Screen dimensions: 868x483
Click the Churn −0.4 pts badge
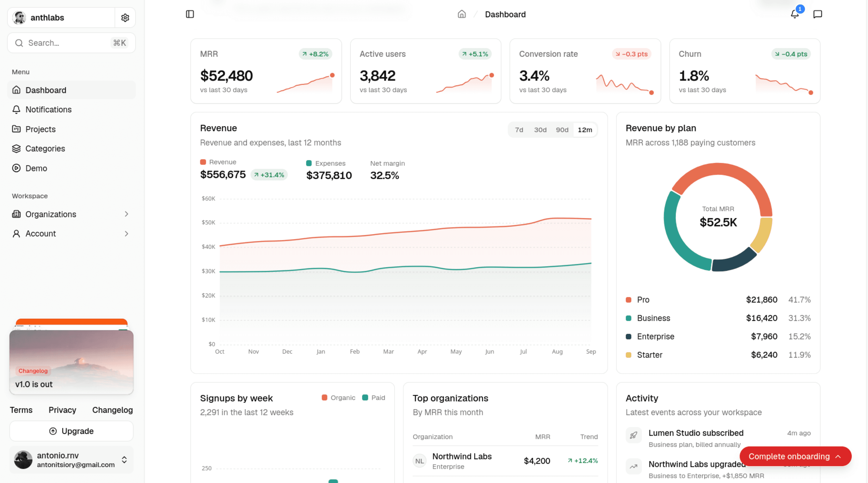pyautogui.click(x=791, y=54)
